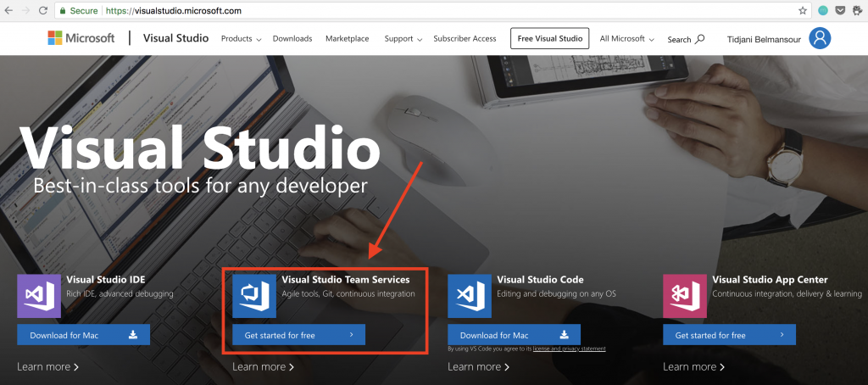Click the Visual Studio brand link

point(175,38)
